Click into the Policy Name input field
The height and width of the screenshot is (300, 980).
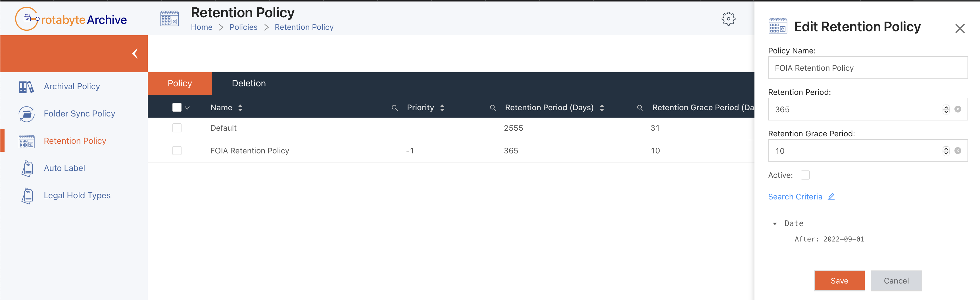pos(868,68)
